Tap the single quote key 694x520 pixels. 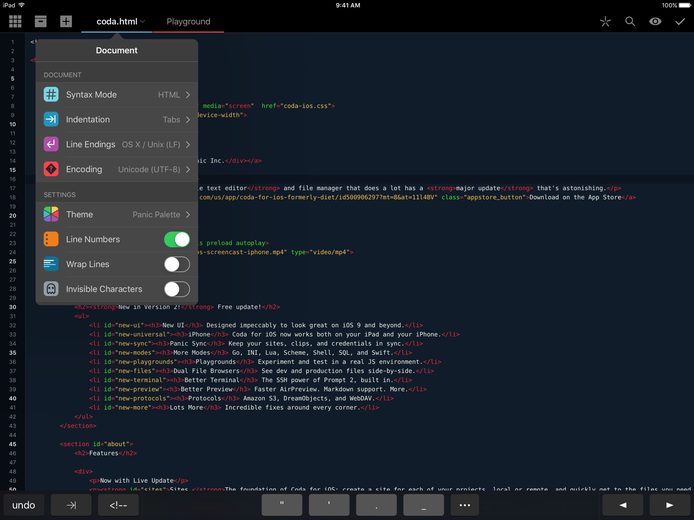click(x=329, y=505)
